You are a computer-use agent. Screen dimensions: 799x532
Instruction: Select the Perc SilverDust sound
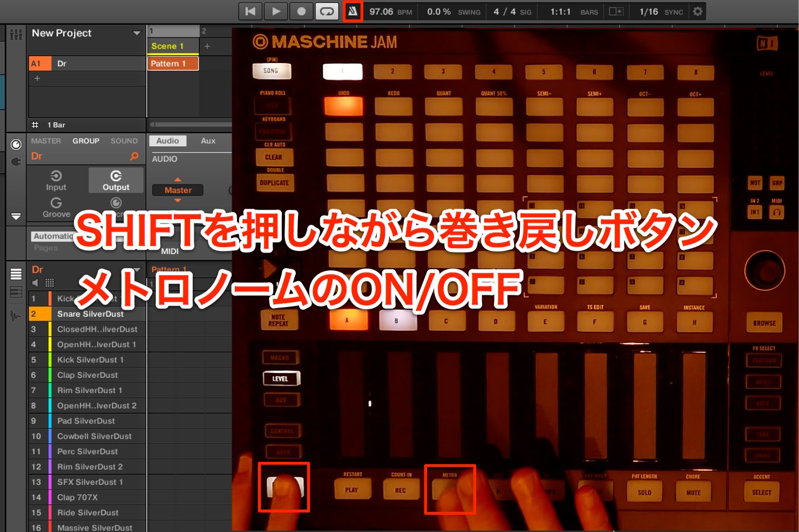87,452
